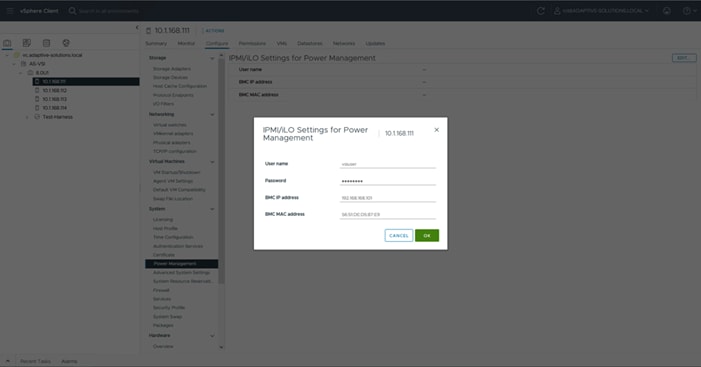
Task: Expand the Test Harness tree node
Action: pyautogui.click(x=27, y=117)
